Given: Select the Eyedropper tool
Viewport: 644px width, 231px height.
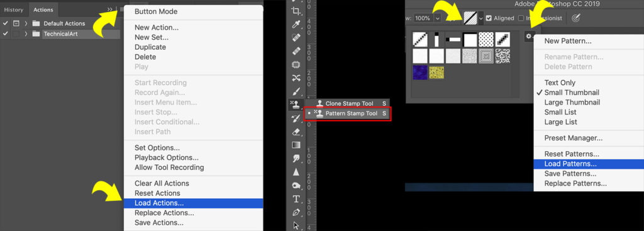Looking at the screenshot, I should coord(296,25).
